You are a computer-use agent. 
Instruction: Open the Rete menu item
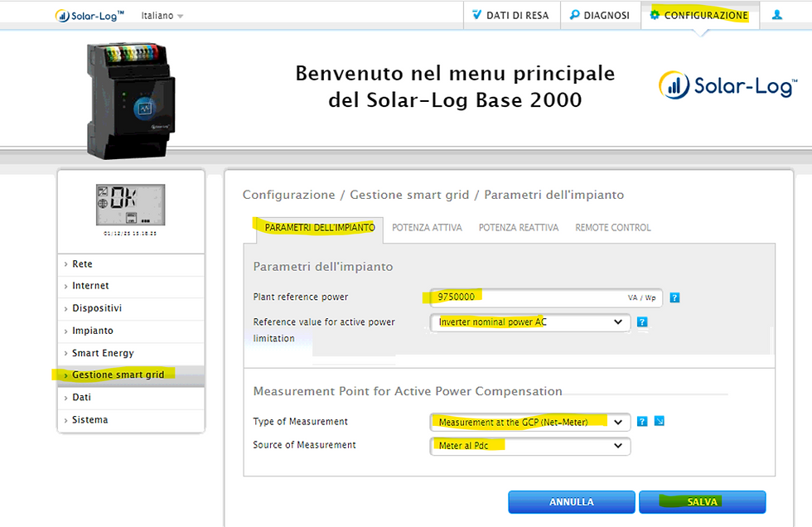click(x=131, y=264)
